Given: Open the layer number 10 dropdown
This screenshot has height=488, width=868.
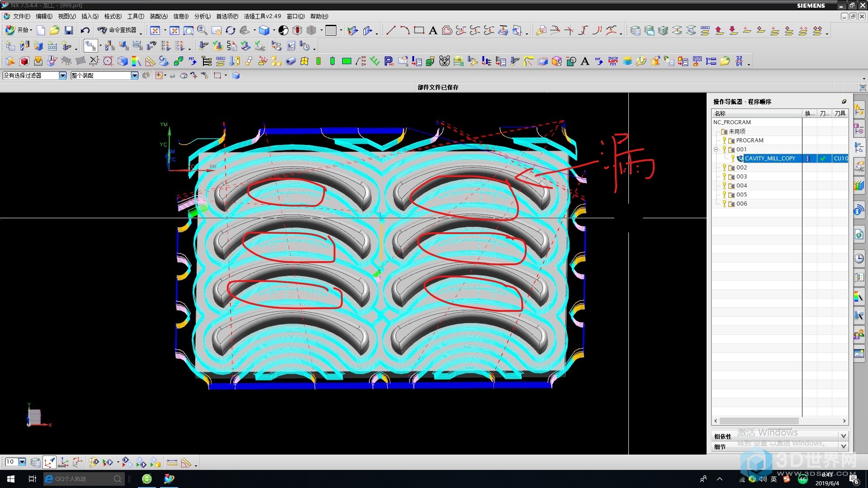Looking at the screenshot, I should click(22, 462).
